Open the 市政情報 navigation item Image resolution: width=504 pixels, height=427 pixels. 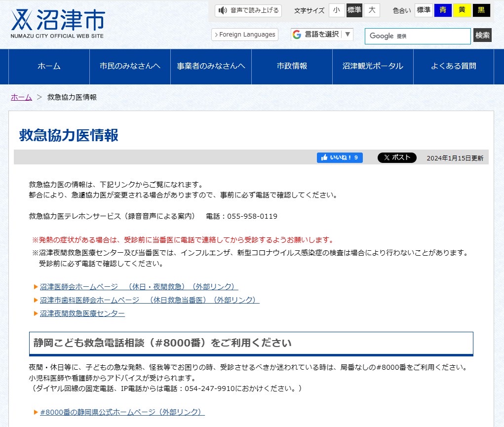click(292, 67)
